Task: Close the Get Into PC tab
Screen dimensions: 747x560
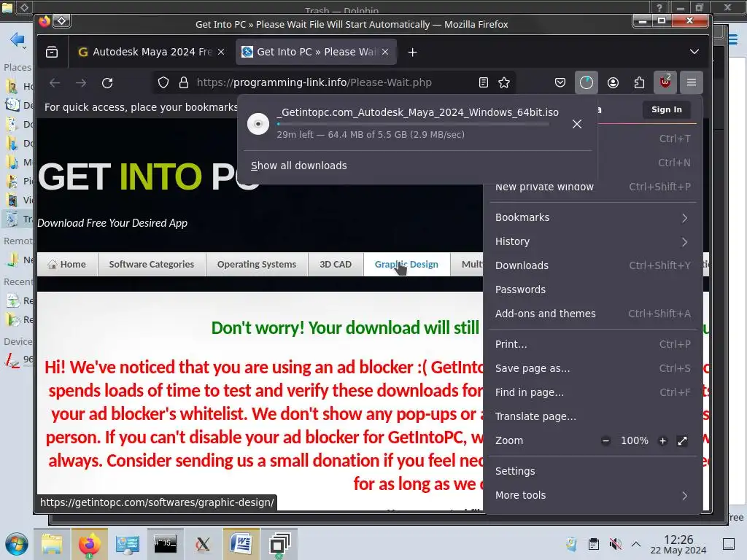Action: click(385, 52)
